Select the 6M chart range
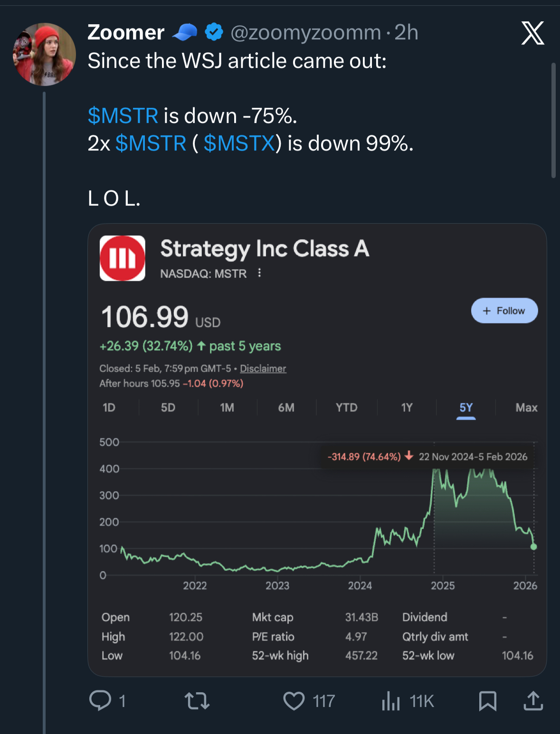 pos(286,408)
